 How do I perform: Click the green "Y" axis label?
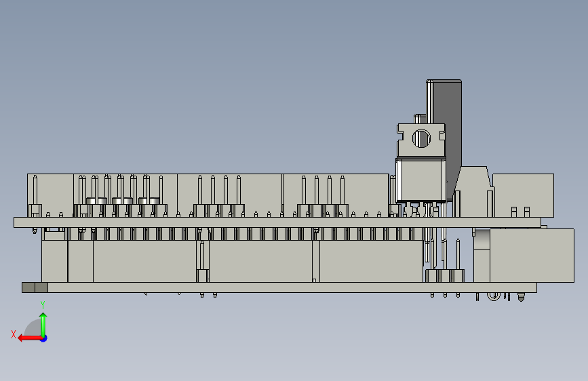coord(43,305)
